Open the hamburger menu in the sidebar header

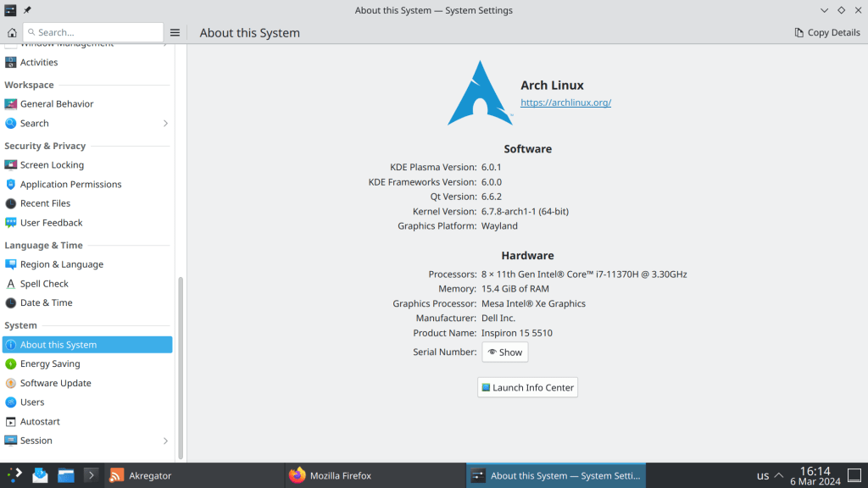(x=175, y=32)
